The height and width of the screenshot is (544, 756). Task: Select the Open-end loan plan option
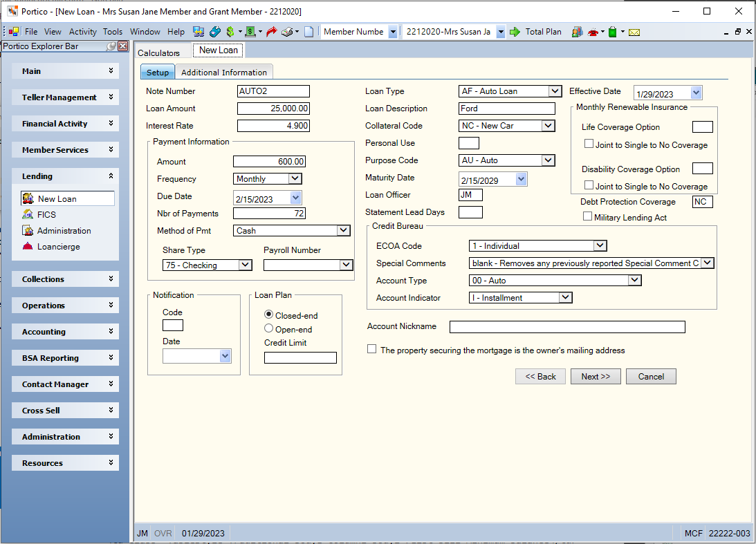point(268,328)
